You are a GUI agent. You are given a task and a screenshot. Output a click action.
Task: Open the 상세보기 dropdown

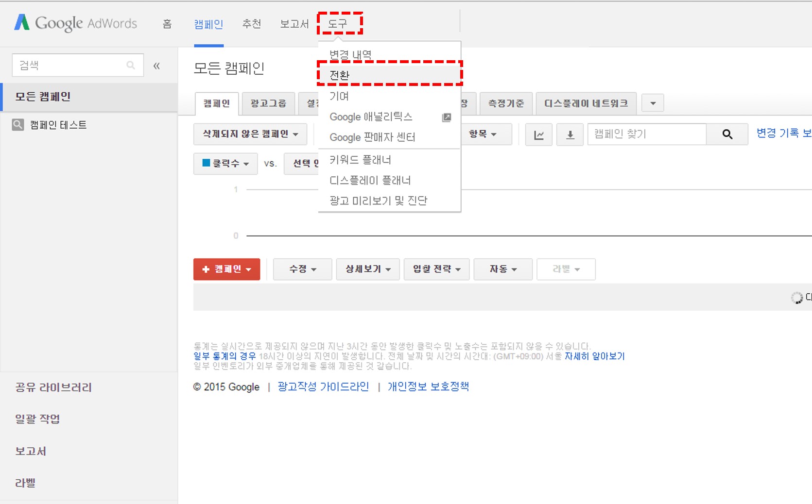coord(368,269)
